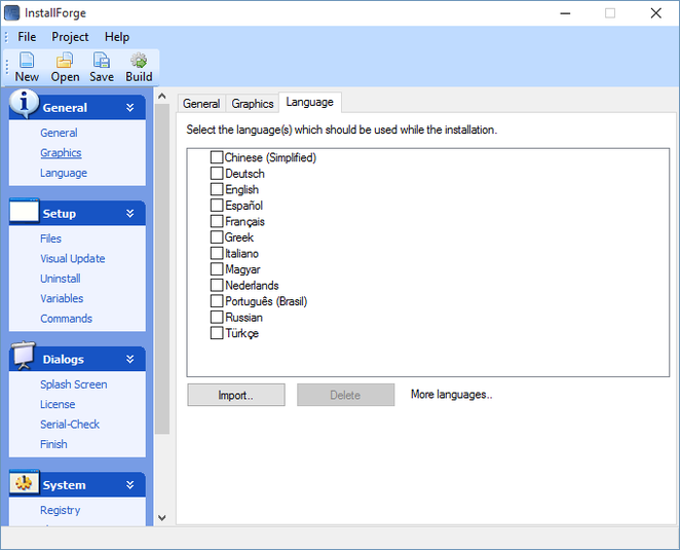Click the Dialogs section projector screen icon
680x550 pixels.
(23, 356)
